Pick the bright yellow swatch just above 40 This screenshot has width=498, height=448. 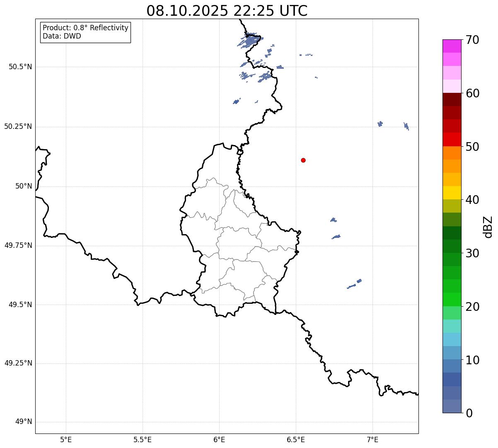(x=452, y=193)
